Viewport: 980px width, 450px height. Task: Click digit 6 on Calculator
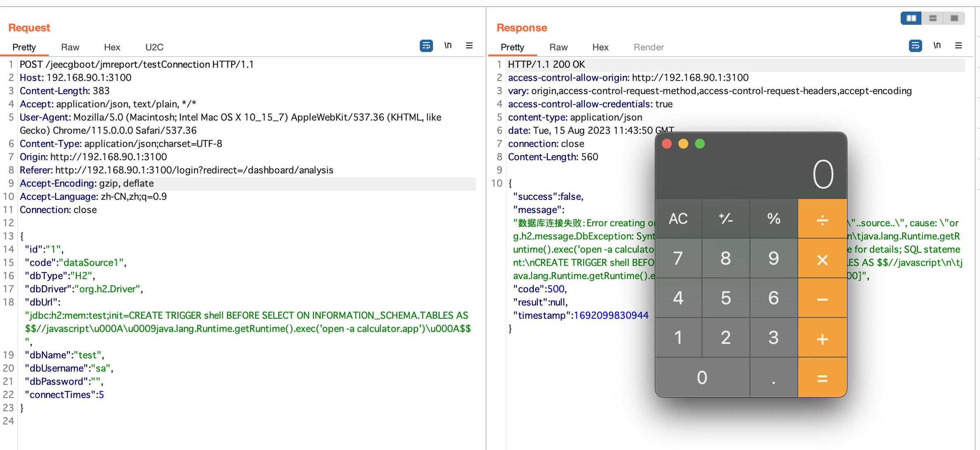774,298
